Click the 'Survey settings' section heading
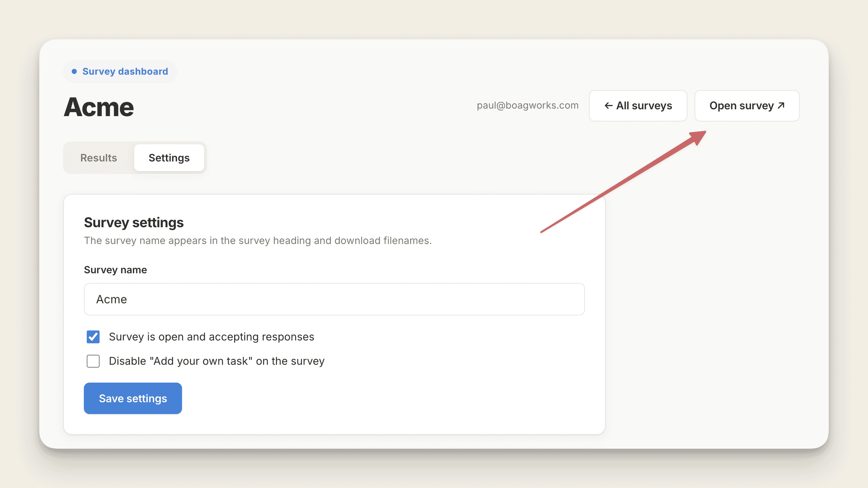Viewport: 868px width, 488px height. [134, 223]
